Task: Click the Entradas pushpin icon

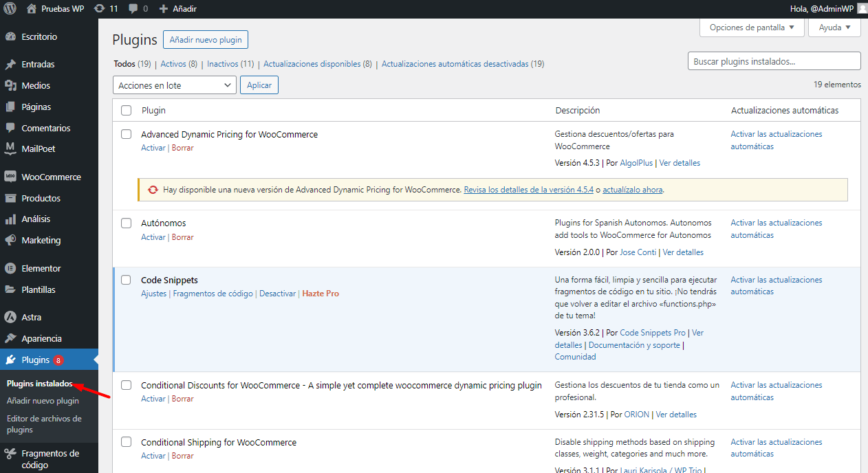Action: [10, 64]
